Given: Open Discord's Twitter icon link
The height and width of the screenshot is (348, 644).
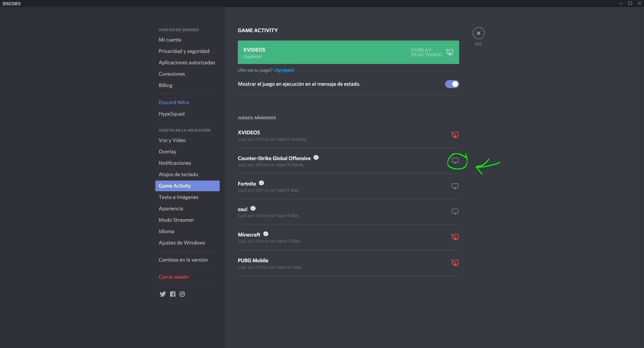Looking at the screenshot, I should coord(163,294).
